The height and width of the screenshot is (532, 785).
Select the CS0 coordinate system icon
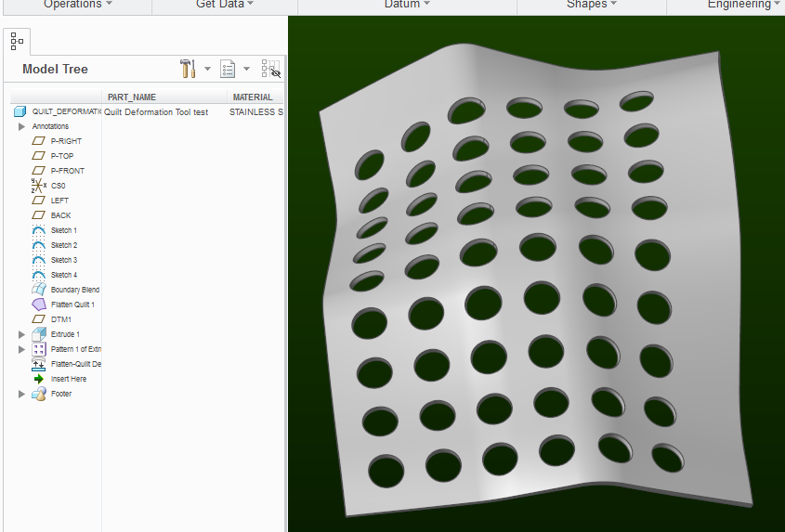[x=38, y=186]
